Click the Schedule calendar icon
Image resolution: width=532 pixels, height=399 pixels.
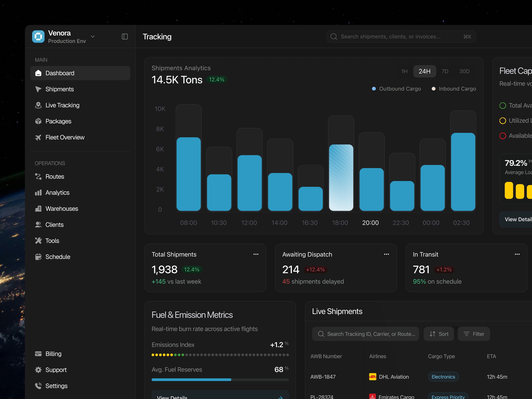coord(38,257)
